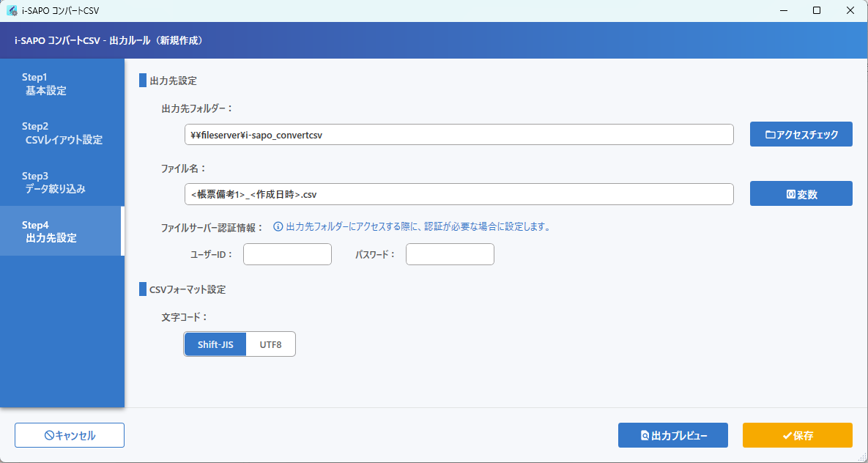Screen dimensions: 868x463
Task: Click the ファイルサーバー認証情報： label
Action: pos(212,228)
